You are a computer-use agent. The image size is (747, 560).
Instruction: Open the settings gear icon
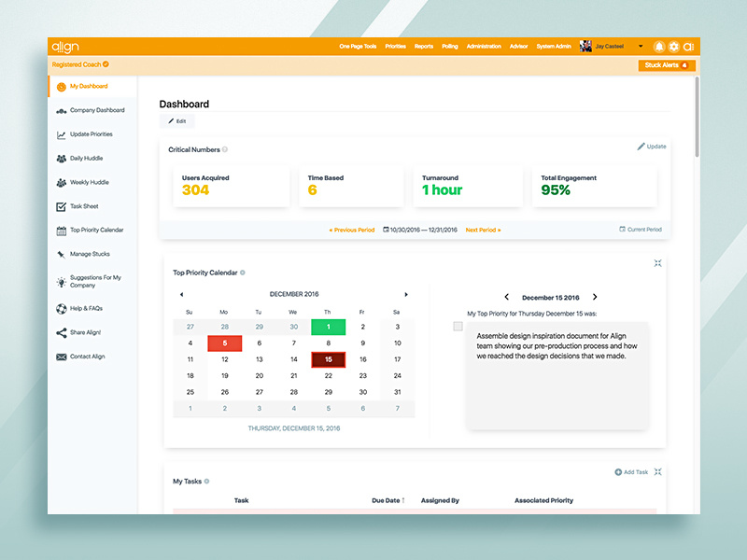point(673,46)
